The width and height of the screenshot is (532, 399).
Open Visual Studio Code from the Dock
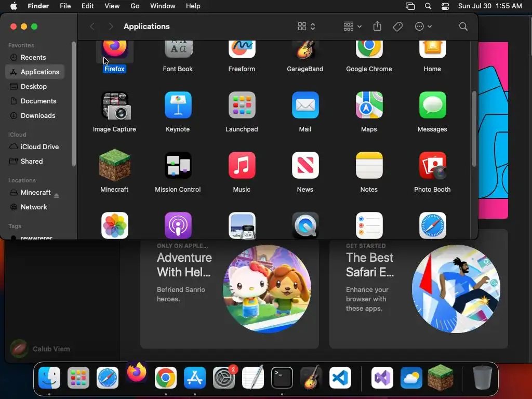click(x=340, y=378)
